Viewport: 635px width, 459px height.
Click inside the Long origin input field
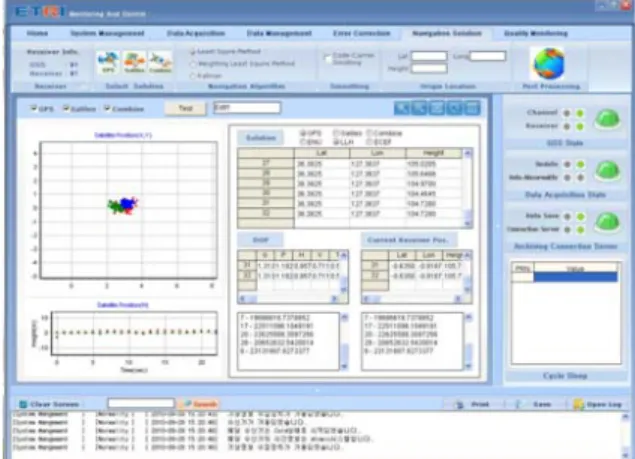tap(488, 56)
